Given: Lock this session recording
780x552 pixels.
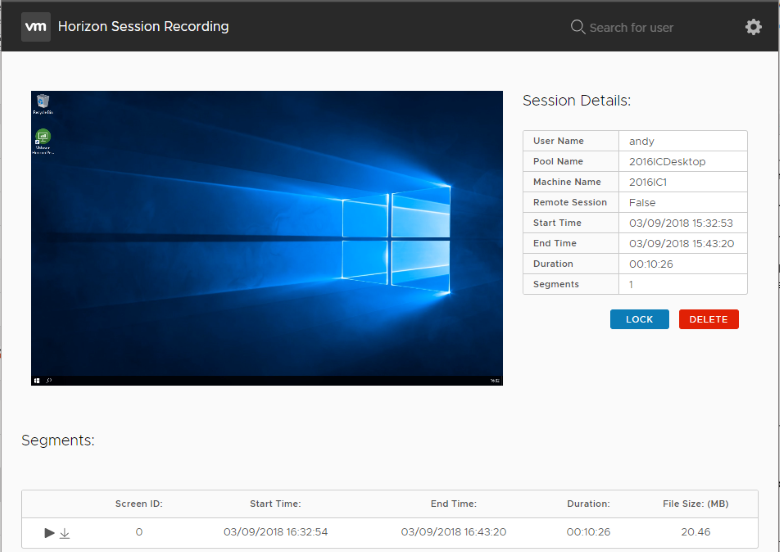Looking at the screenshot, I should coord(639,319).
